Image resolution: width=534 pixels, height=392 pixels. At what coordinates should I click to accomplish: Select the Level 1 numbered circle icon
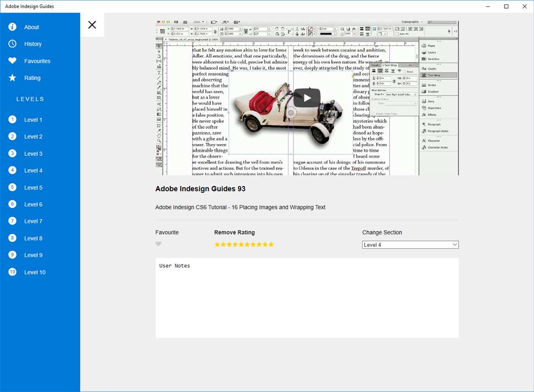click(x=12, y=120)
